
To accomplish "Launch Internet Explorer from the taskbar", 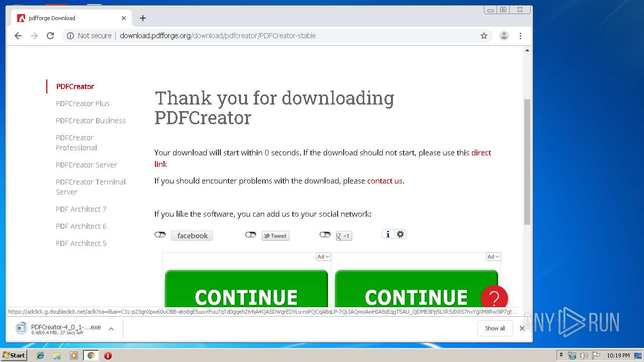I will (x=40, y=355).
